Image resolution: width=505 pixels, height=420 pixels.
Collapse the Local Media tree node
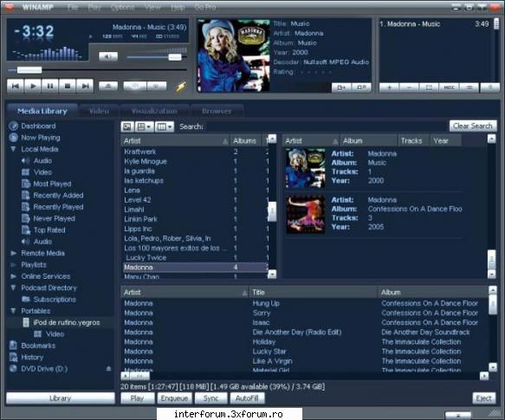(x=14, y=149)
